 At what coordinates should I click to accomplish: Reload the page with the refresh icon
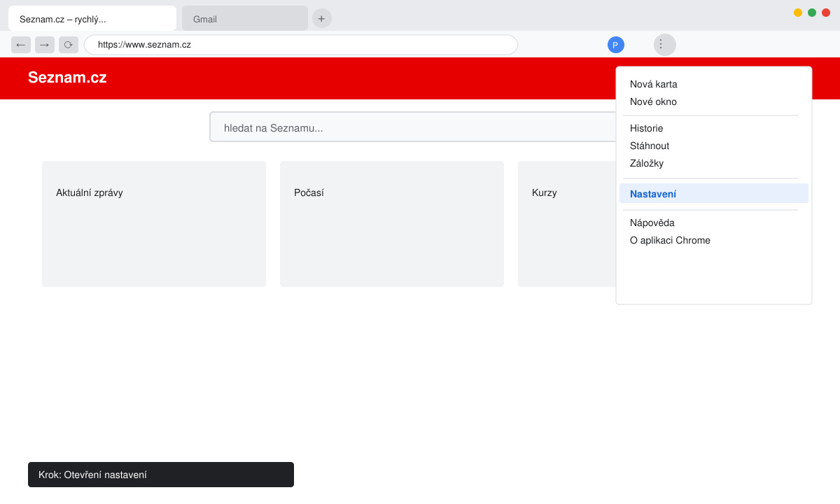coord(69,45)
